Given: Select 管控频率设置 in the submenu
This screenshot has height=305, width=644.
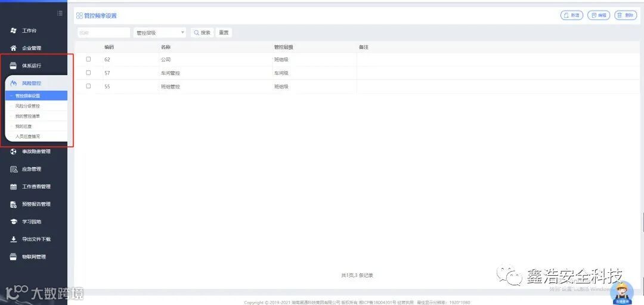Looking at the screenshot, I should pyautogui.click(x=36, y=95).
